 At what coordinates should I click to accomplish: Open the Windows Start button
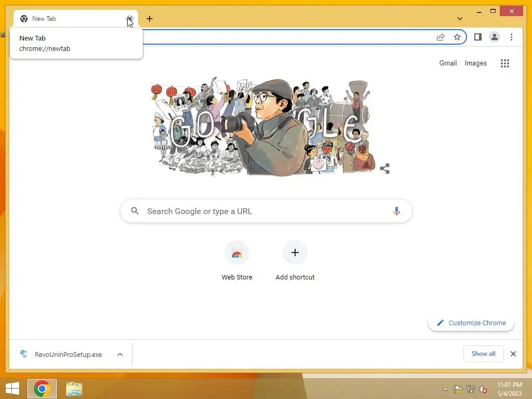[x=12, y=389]
